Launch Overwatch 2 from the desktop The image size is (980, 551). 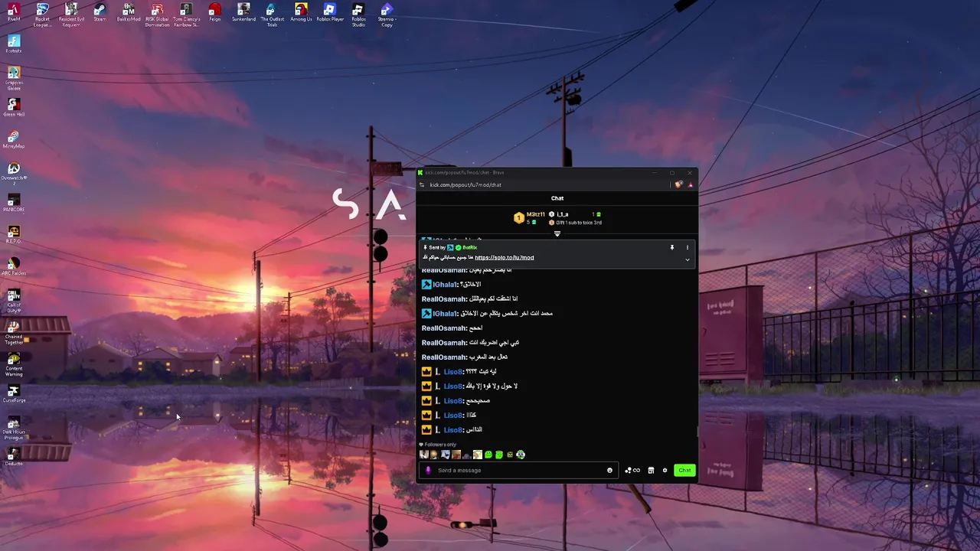point(14,174)
